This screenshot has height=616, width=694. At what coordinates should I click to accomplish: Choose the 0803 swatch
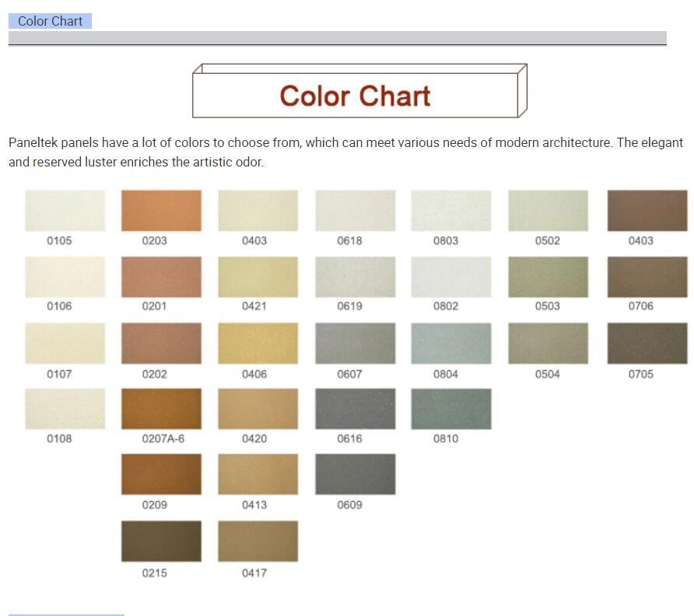point(451,211)
